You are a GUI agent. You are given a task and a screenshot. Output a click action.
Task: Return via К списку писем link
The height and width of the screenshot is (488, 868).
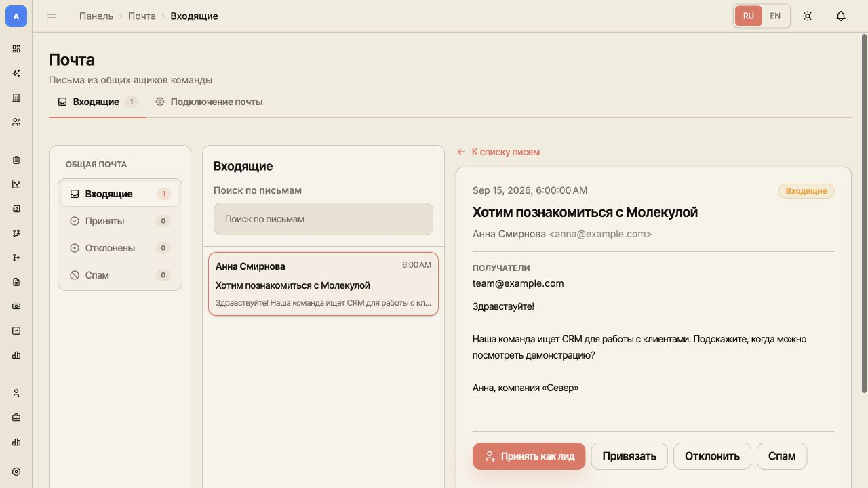tap(498, 152)
